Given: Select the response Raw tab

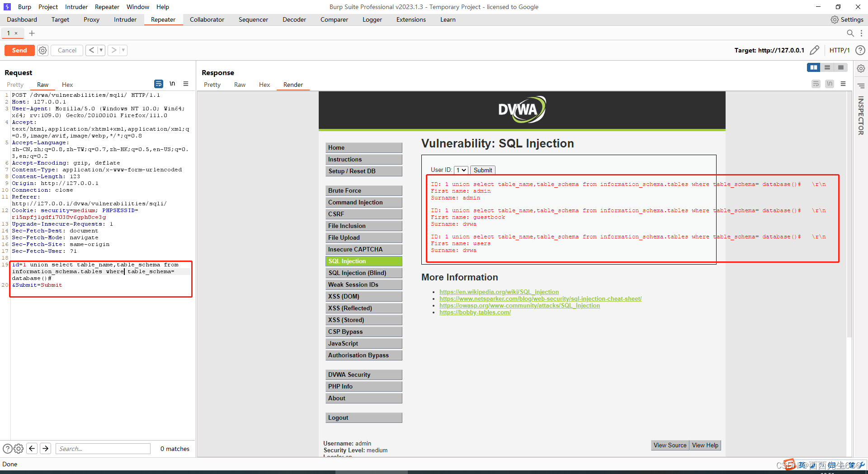Looking at the screenshot, I should [240, 85].
